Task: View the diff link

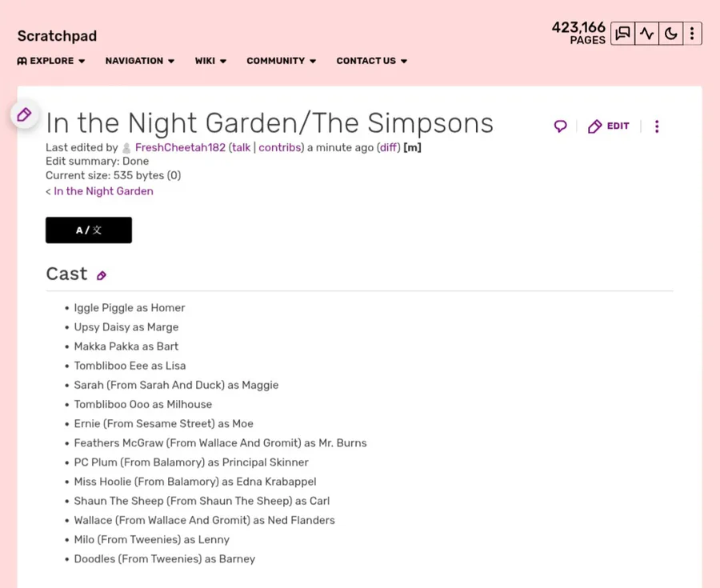Action: (x=388, y=148)
